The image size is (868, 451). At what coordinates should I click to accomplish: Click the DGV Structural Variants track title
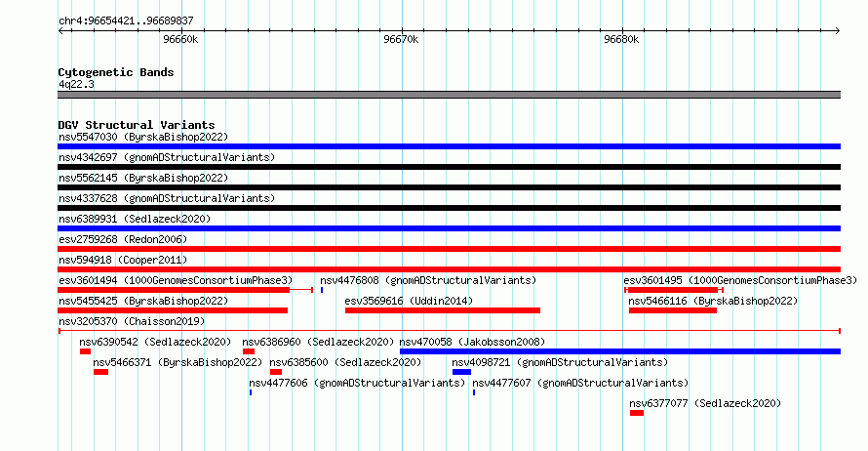137,125
